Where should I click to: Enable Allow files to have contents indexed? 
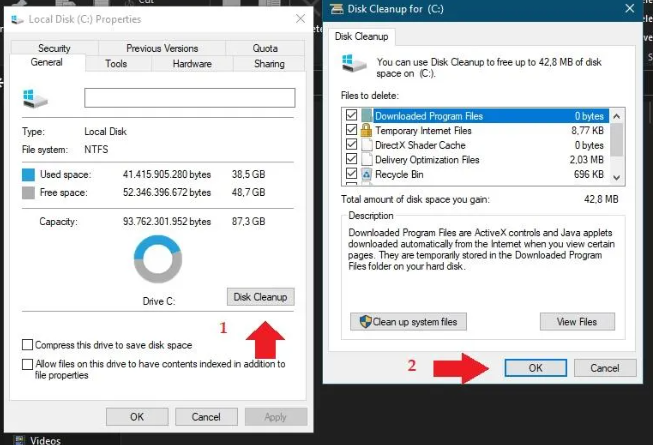(x=27, y=364)
